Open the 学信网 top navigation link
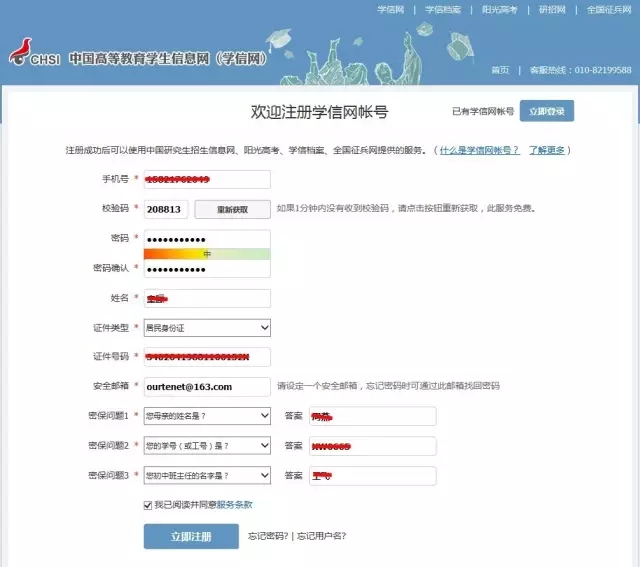 pyautogui.click(x=390, y=10)
